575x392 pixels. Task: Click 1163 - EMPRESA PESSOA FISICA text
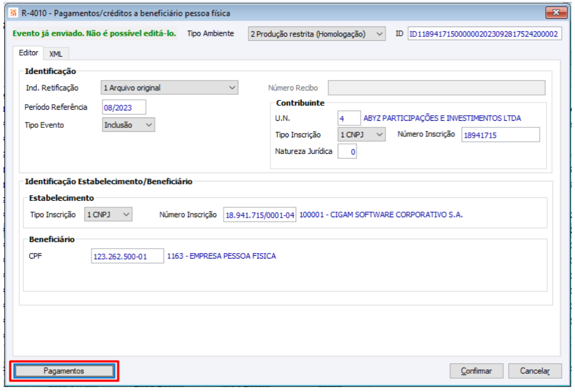coord(221,256)
